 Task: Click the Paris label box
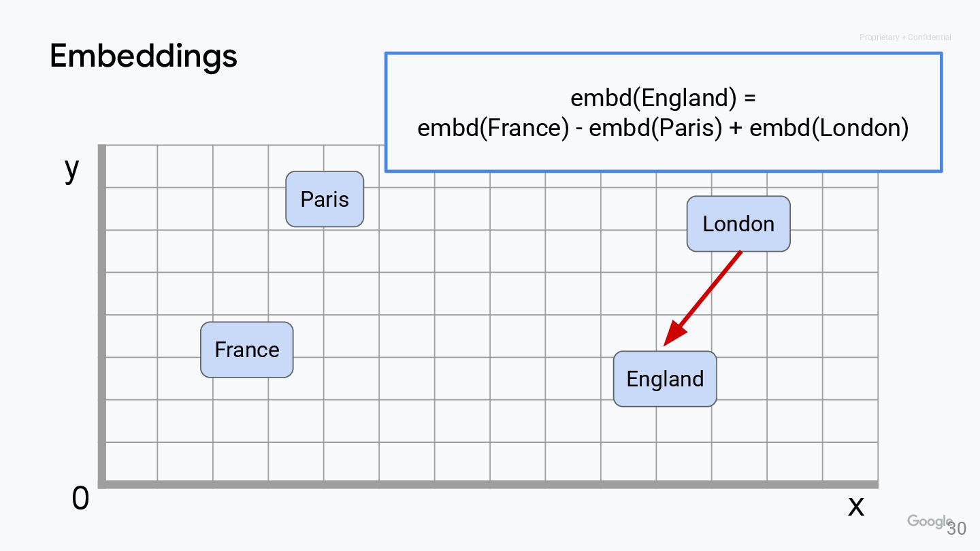pos(325,199)
